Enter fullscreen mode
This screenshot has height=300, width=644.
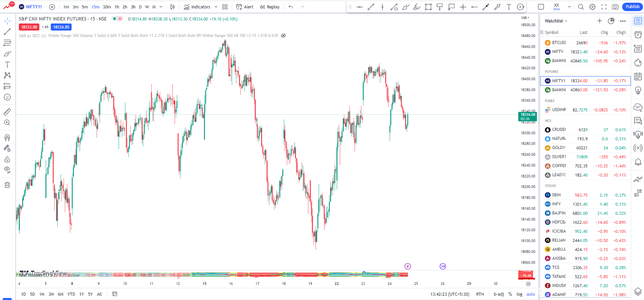pyautogui.click(x=604, y=7)
